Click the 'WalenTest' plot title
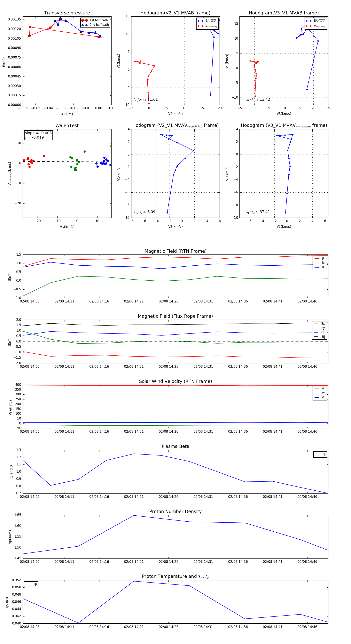351x644 pixels. point(67,125)
